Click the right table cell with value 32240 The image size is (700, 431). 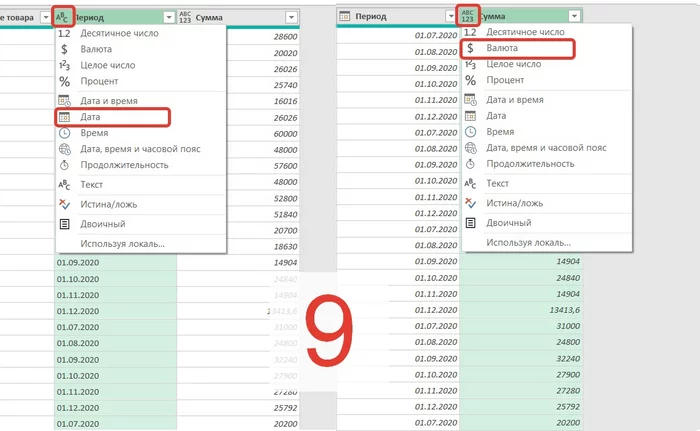point(521,359)
